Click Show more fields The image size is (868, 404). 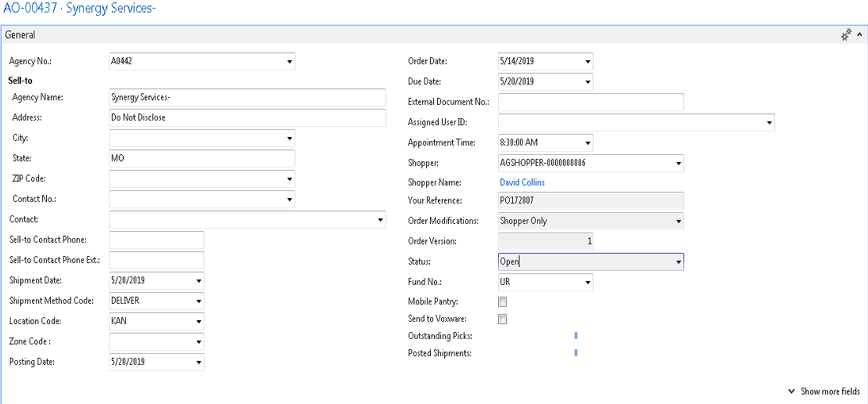(x=829, y=391)
